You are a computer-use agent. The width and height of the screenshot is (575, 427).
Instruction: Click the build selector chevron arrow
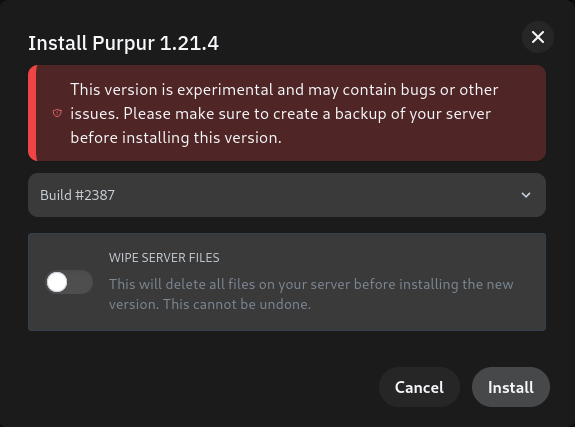(526, 195)
